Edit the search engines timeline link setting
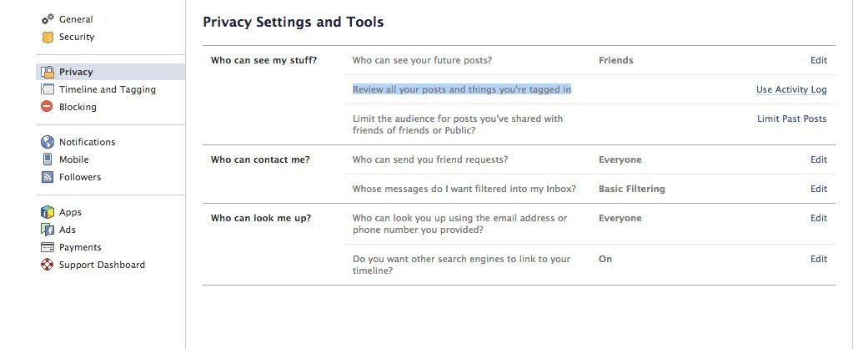 click(x=819, y=260)
